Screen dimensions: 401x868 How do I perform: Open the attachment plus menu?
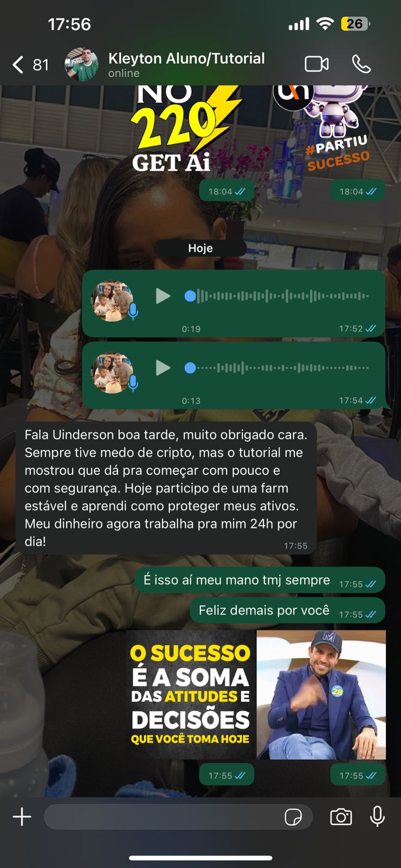tap(22, 816)
